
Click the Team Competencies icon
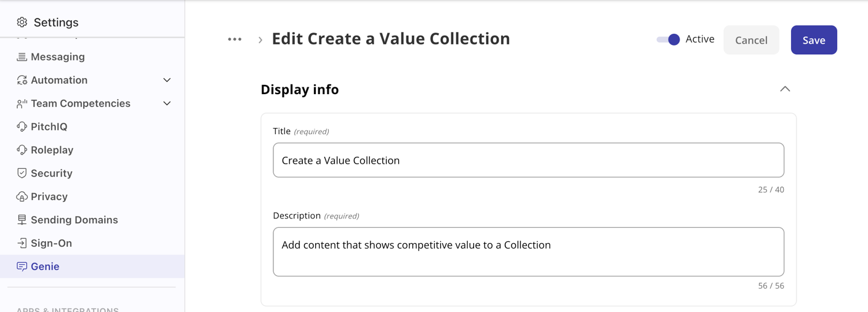22,103
